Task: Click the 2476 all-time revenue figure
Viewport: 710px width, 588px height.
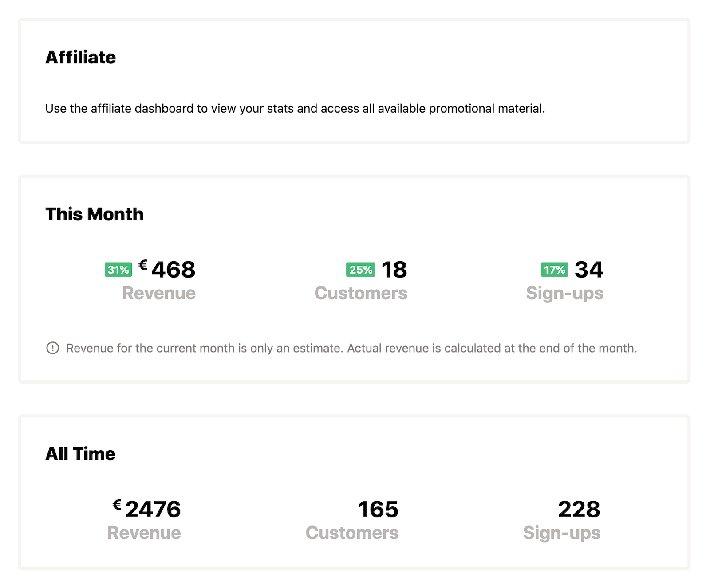Action: 153,509
